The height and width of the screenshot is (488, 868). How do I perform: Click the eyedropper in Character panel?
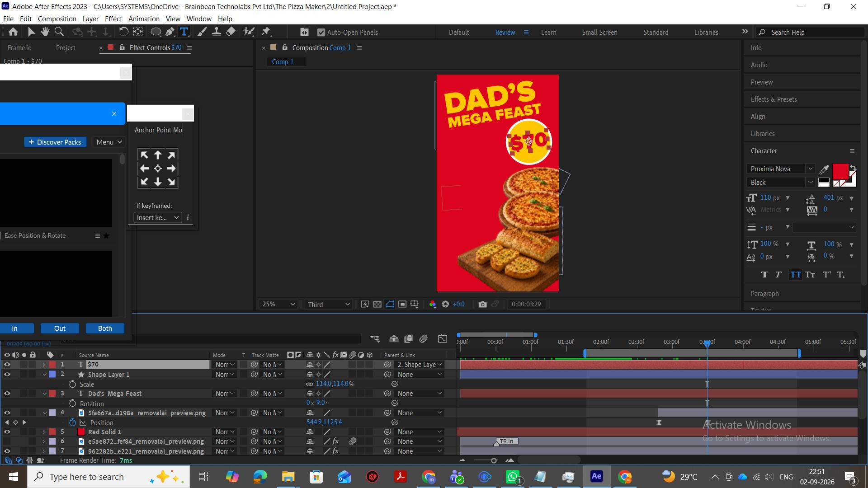[x=824, y=169]
